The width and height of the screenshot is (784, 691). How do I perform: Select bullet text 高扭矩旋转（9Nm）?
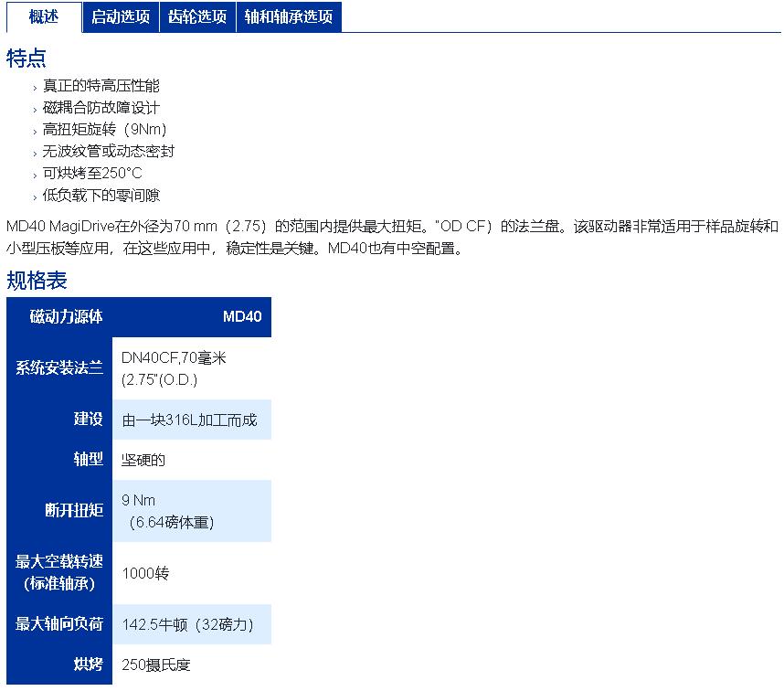pyautogui.click(x=104, y=130)
